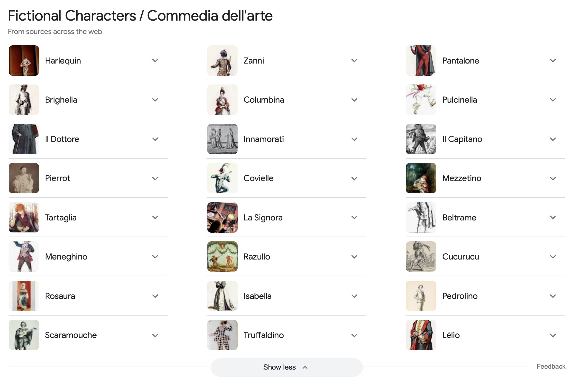588x383 pixels.
Task: Select the Brighella character name
Action: coord(61,100)
